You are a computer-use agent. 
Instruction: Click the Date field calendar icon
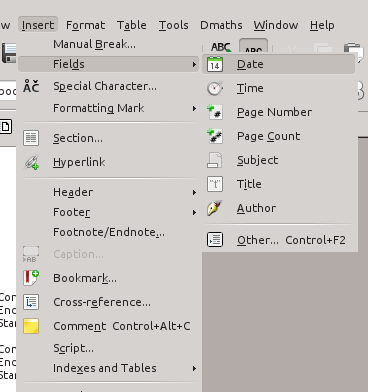click(x=215, y=64)
